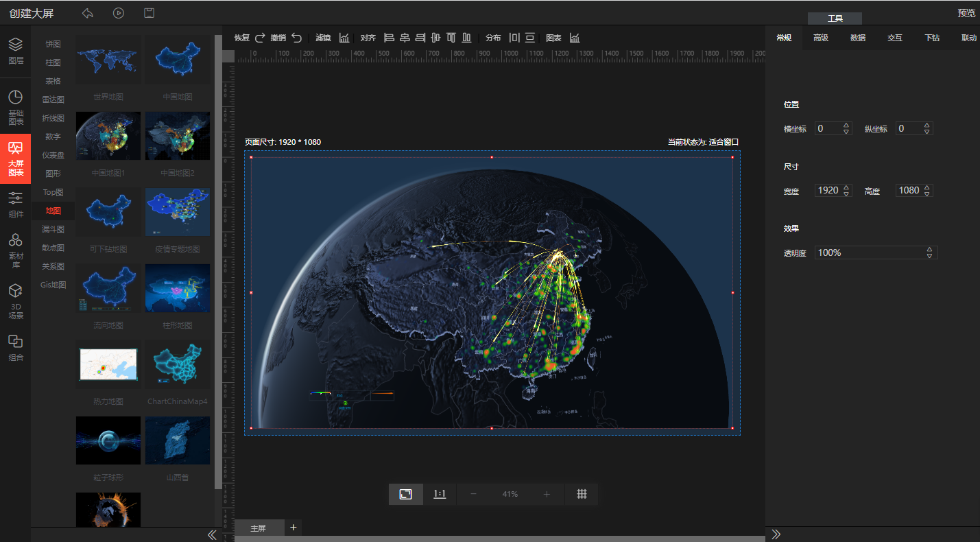Switch to the 数据 properties tab
980x542 pixels.
pyautogui.click(x=858, y=38)
